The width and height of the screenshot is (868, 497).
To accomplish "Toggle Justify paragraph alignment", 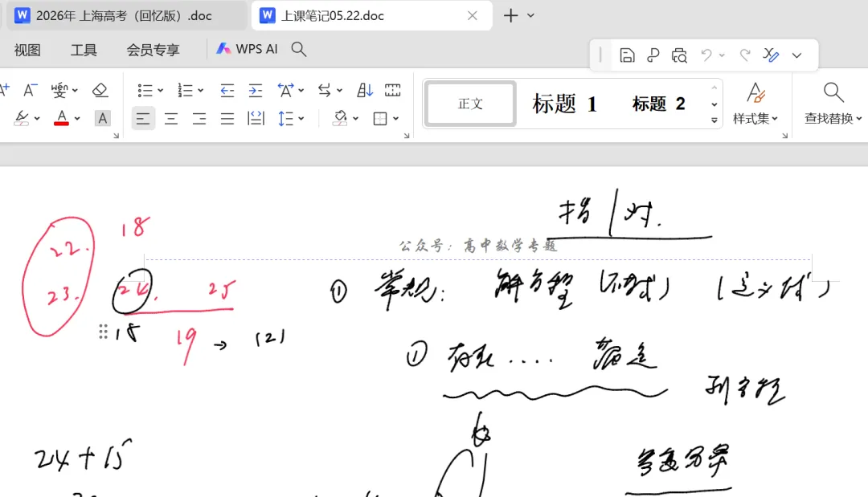I will [227, 118].
